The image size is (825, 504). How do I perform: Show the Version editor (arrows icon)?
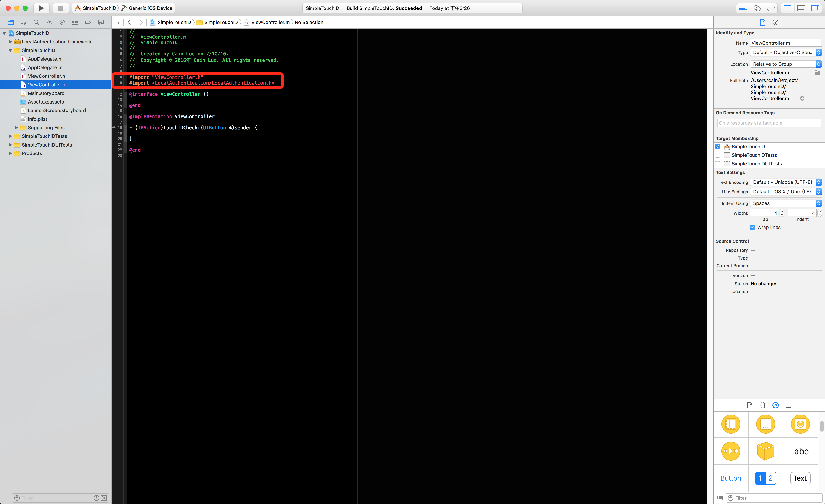pyautogui.click(x=771, y=8)
